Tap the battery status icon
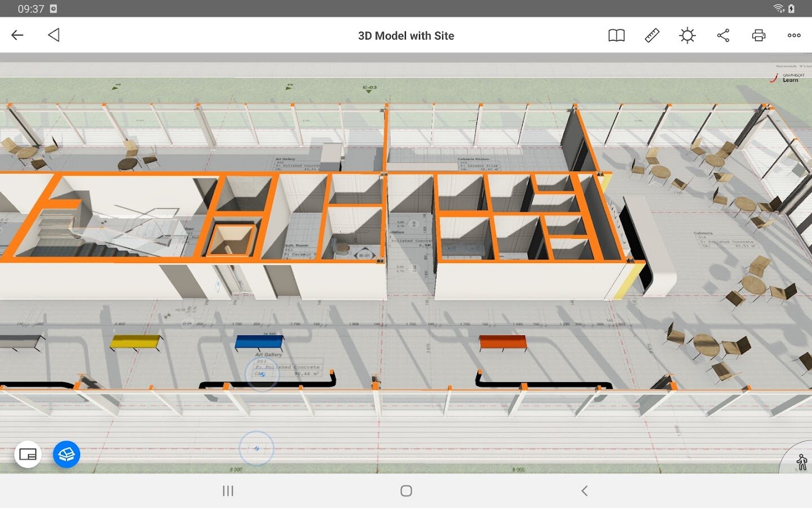812x508 pixels. [x=791, y=8]
